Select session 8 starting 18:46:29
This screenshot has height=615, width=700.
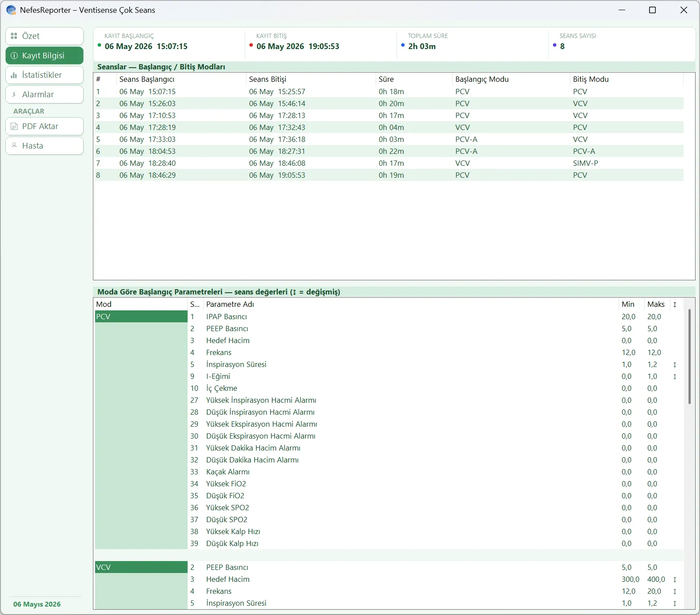[389, 175]
